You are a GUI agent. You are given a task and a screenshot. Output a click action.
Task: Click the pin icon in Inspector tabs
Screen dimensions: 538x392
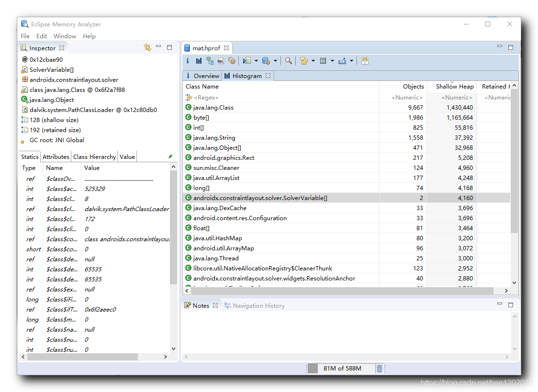[x=170, y=157]
